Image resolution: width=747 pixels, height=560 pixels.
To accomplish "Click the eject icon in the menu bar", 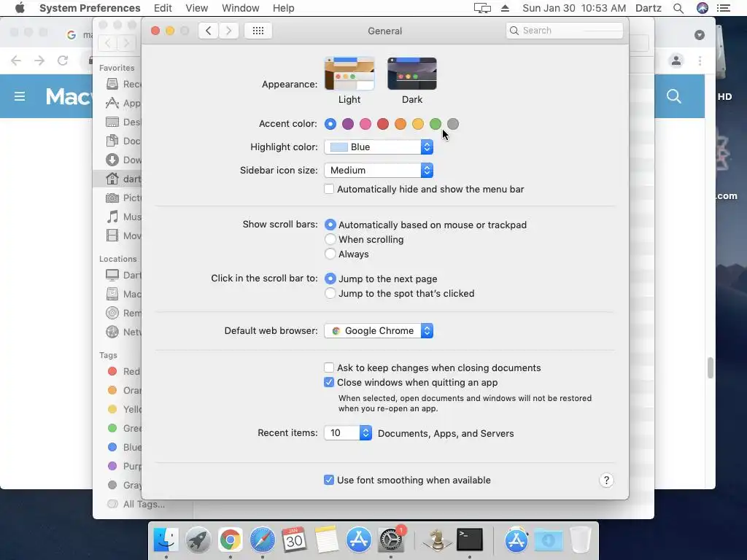I will coord(505,8).
